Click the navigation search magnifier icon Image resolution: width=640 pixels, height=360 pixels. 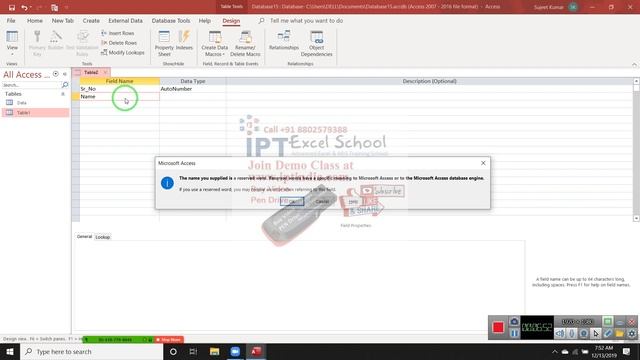[x=65, y=85]
